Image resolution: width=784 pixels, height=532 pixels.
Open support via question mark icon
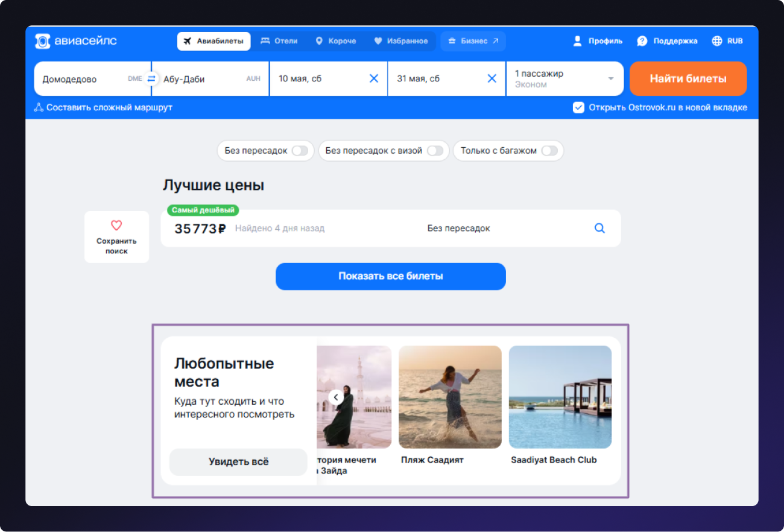tap(641, 40)
